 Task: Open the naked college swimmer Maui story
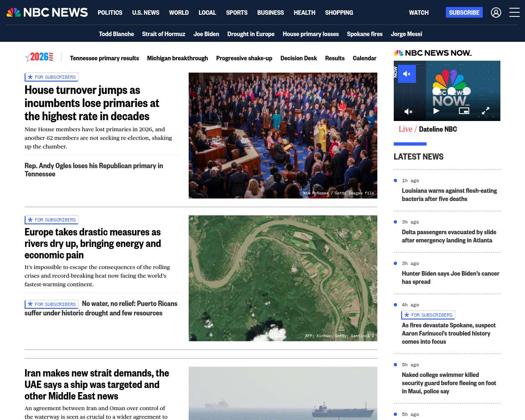tap(449, 383)
